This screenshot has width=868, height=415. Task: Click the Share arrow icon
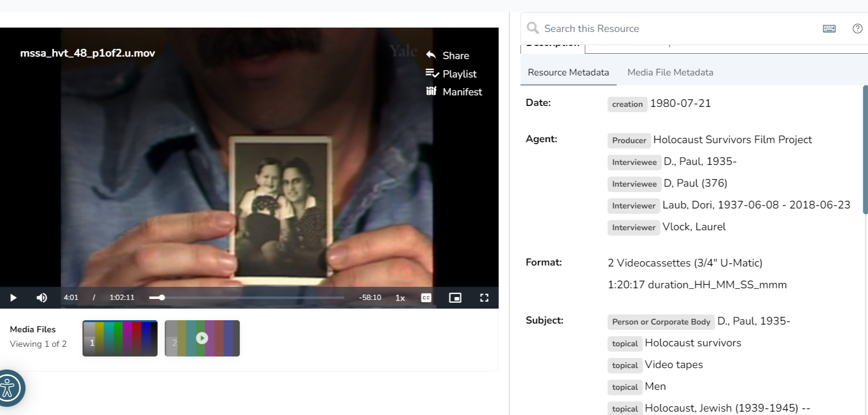pos(431,55)
